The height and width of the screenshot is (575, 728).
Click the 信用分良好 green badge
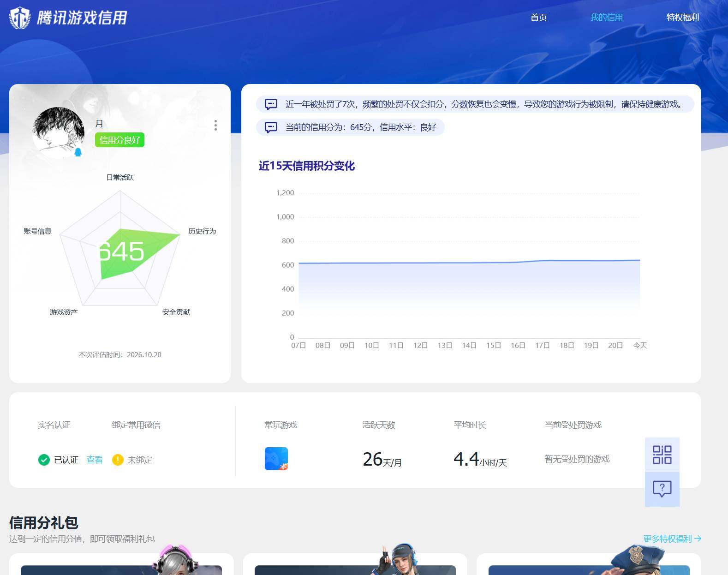(x=119, y=140)
